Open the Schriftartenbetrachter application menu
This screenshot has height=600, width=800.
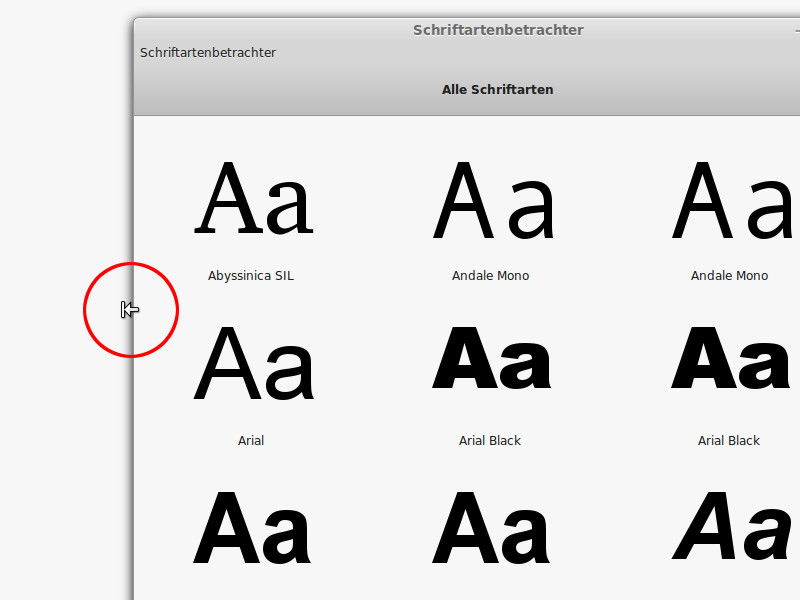208,53
